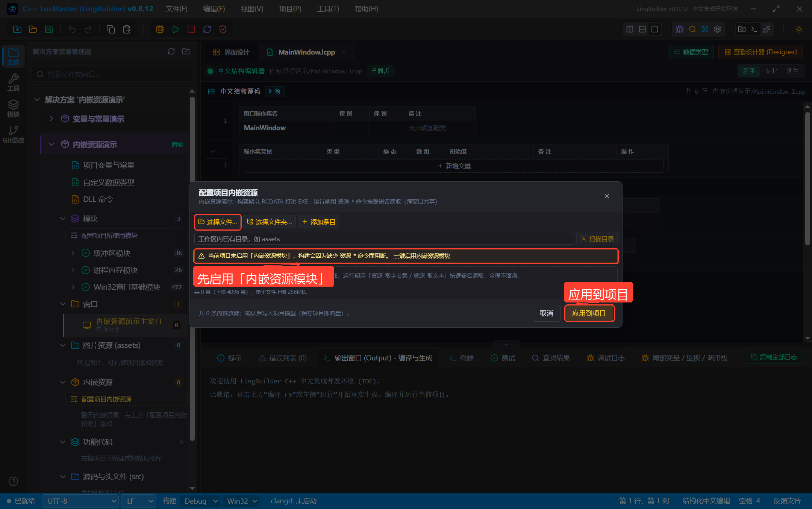This screenshot has width=812, height=509.
Task: Expand the 变量与常量演示 project node
Action: click(52, 119)
